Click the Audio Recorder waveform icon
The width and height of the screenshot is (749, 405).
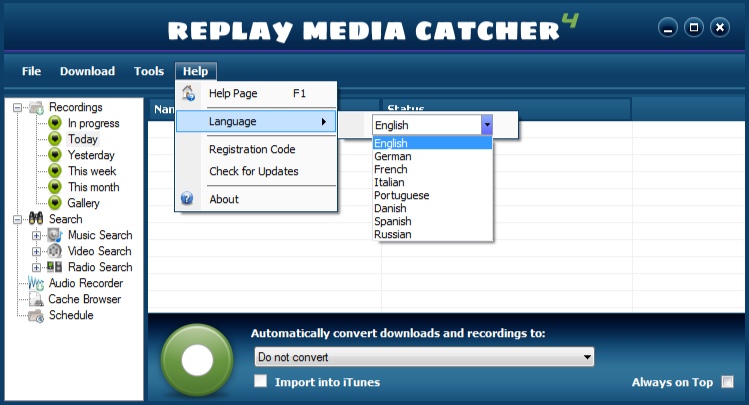36,283
